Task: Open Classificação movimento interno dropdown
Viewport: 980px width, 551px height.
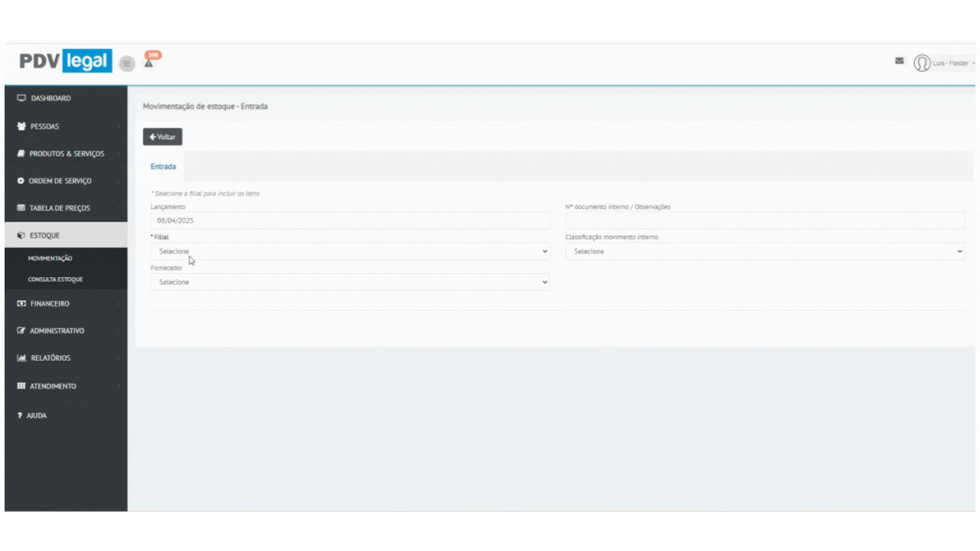Action: pyautogui.click(x=765, y=251)
